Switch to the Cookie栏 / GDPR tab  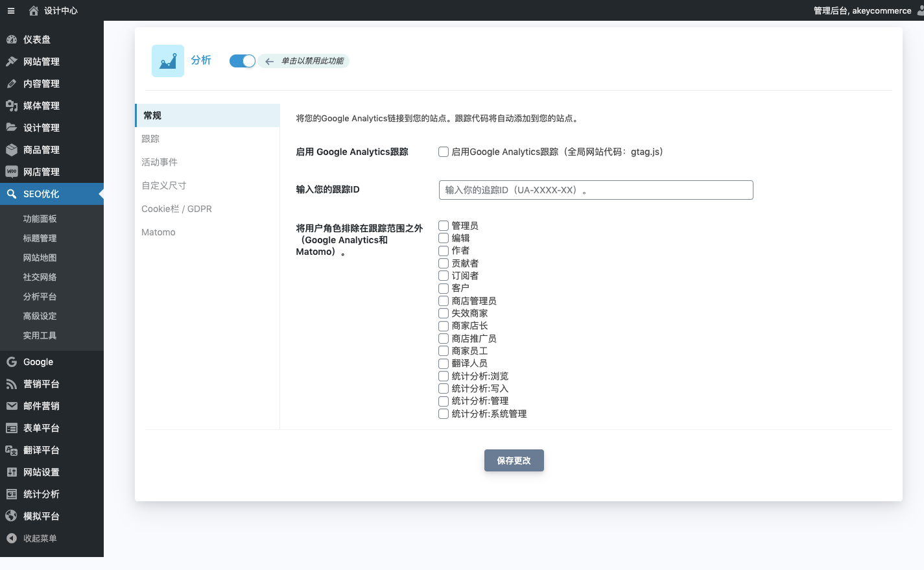pyautogui.click(x=207, y=209)
